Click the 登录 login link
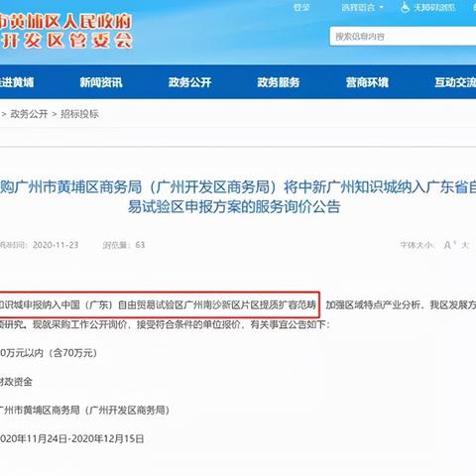Screen dimensions: 476x476 (301, 7)
